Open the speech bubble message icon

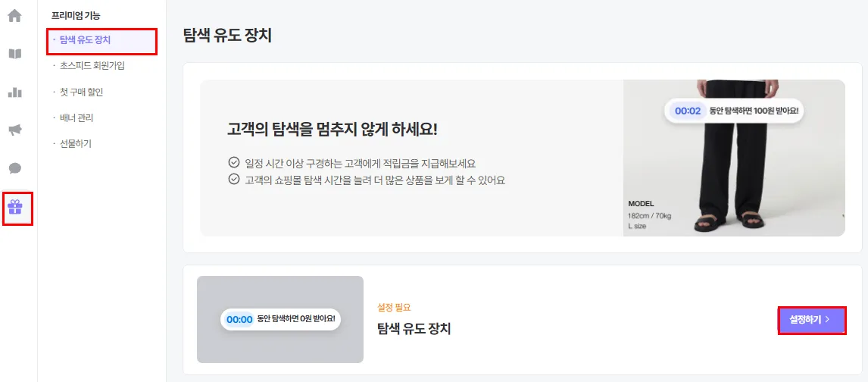pos(15,168)
